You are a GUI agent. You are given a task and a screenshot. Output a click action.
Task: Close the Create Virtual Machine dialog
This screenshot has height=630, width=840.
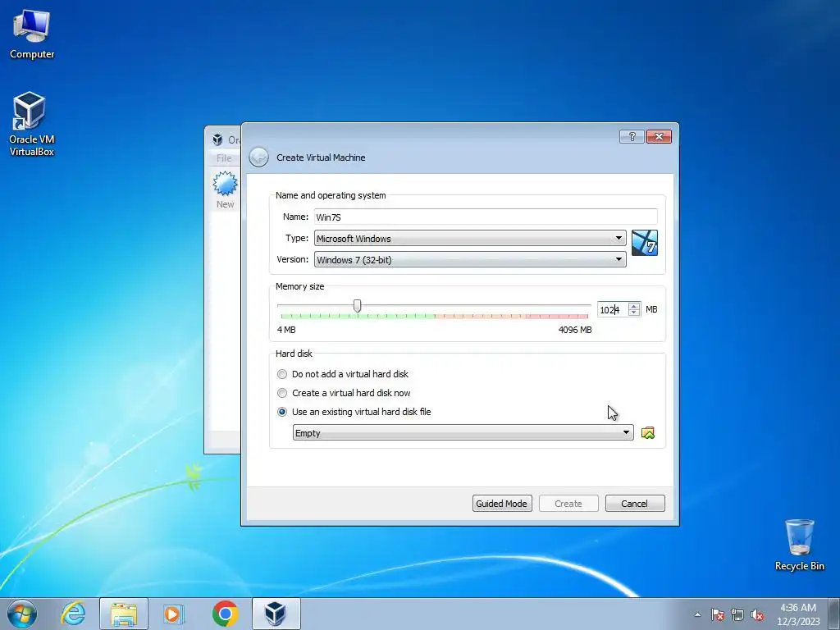659,137
